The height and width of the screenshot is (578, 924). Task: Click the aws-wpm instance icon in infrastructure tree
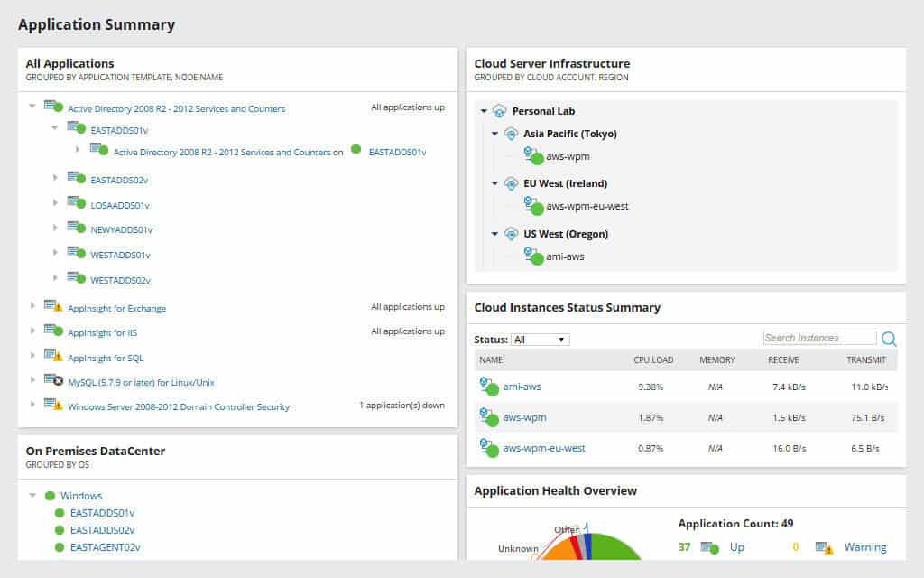(533, 155)
